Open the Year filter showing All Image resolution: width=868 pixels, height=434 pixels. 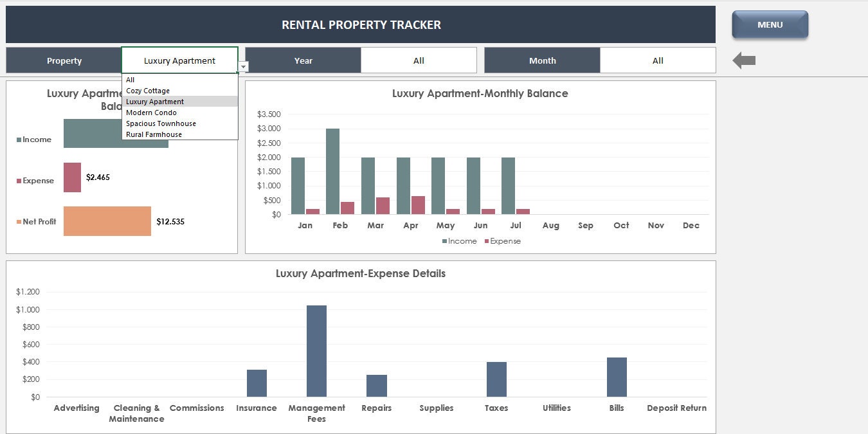(419, 60)
